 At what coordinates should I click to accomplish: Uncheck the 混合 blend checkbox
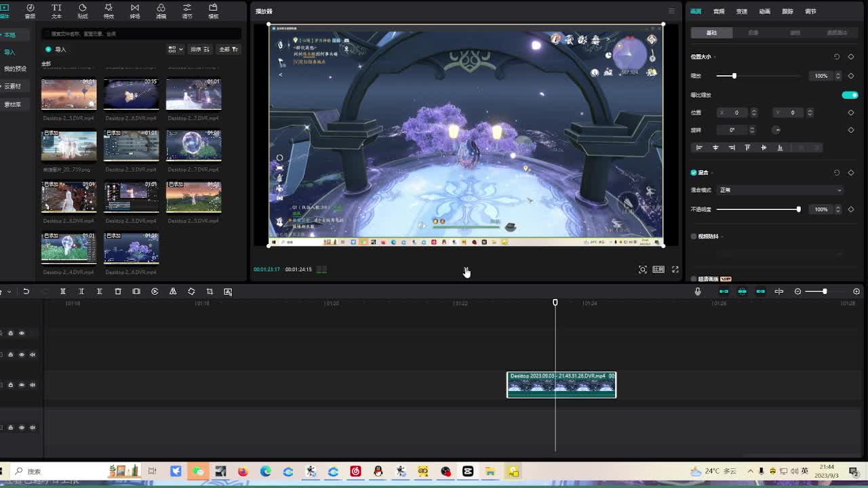[694, 172]
